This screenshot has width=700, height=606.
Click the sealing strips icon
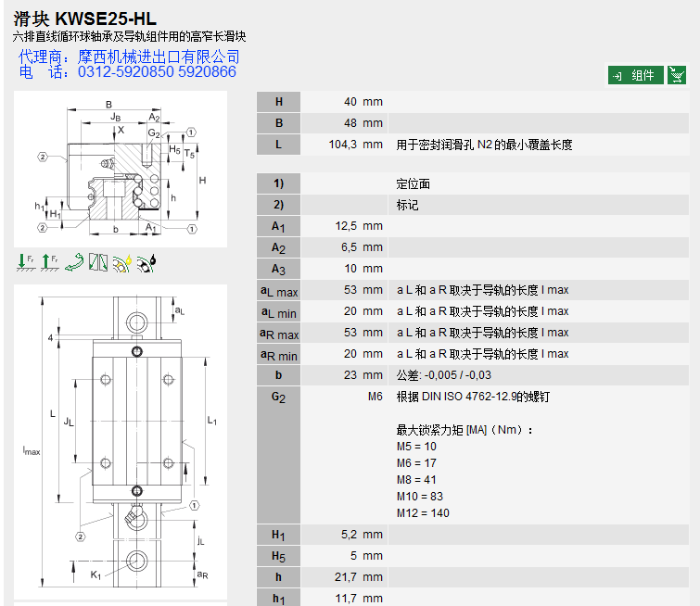98,262
